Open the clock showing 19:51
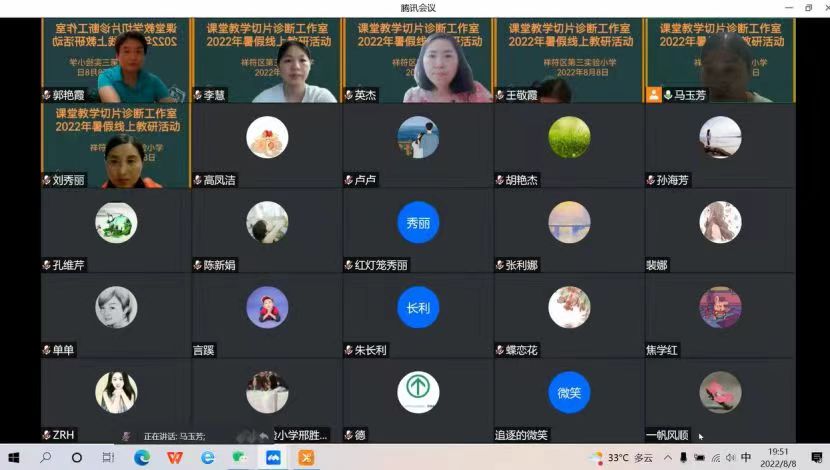 click(x=778, y=457)
